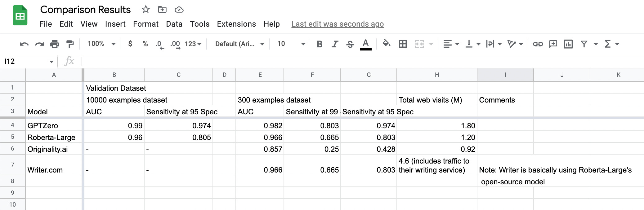Open the zoom 100% dropdown
The width and height of the screenshot is (644, 210).
click(x=101, y=44)
